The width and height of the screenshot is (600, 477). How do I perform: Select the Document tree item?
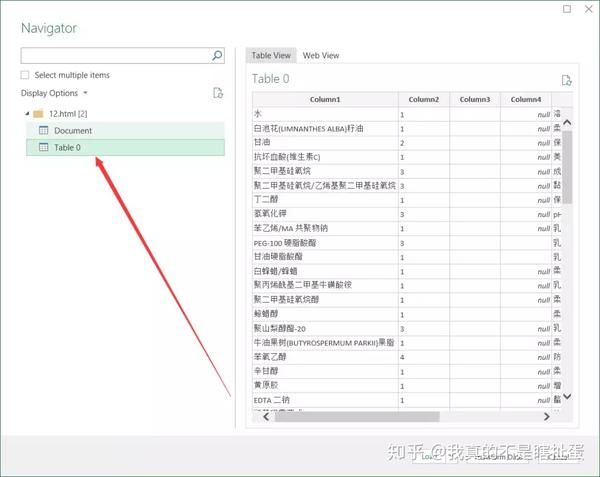point(126,130)
